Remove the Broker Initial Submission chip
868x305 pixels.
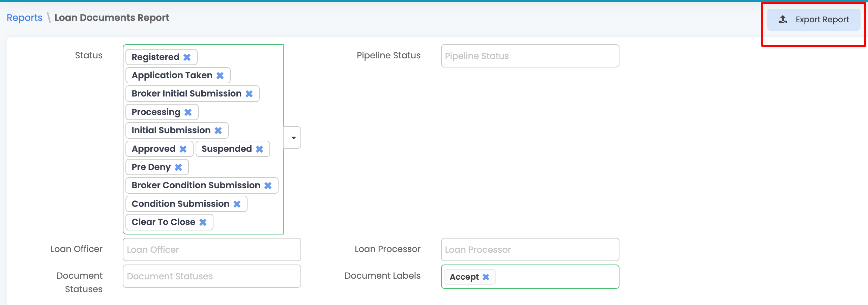[x=249, y=93]
